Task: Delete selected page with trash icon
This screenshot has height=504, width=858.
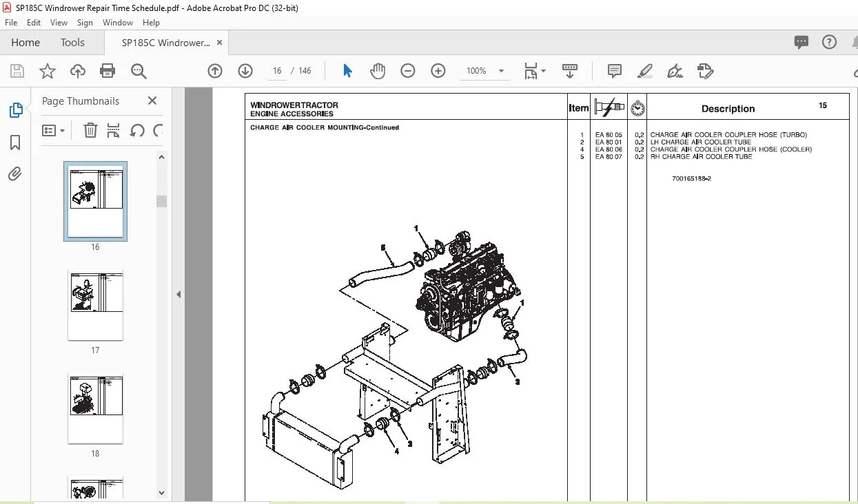Action: point(90,130)
